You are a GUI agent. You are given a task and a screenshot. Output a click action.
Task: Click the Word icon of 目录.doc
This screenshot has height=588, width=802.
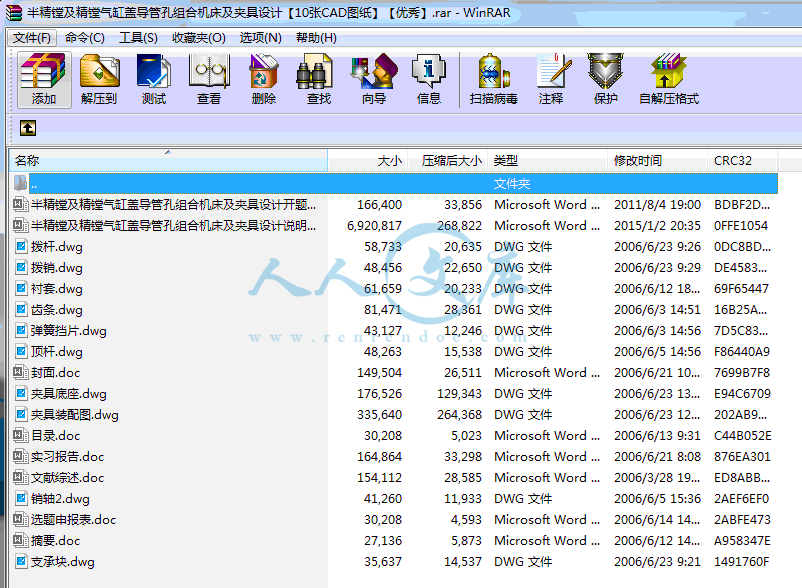coord(20,435)
